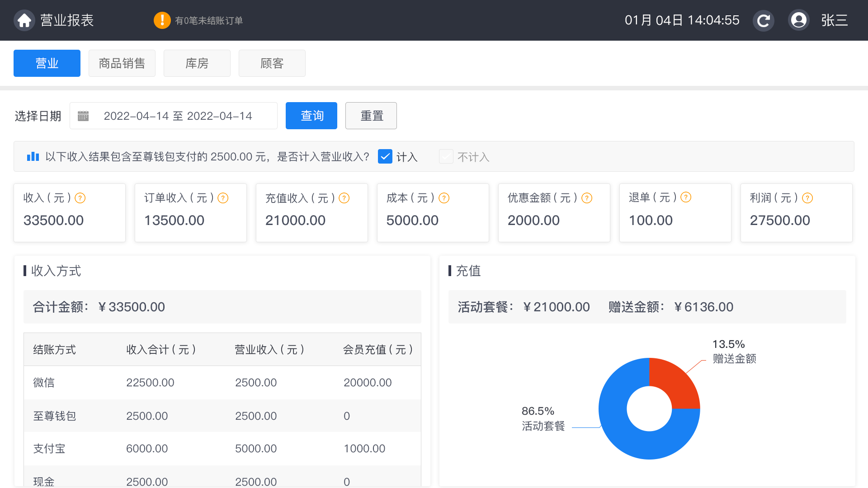Image resolution: width=868 pixels, height=488 pixels.
Task: Switch to the 商品销售 tab
Action: pos(122,63)
